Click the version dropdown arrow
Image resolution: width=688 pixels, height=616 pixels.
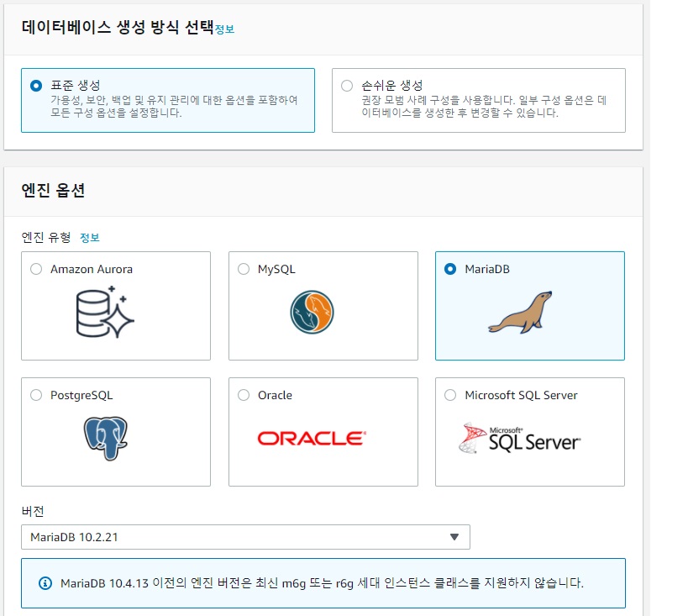coord(454,537)
